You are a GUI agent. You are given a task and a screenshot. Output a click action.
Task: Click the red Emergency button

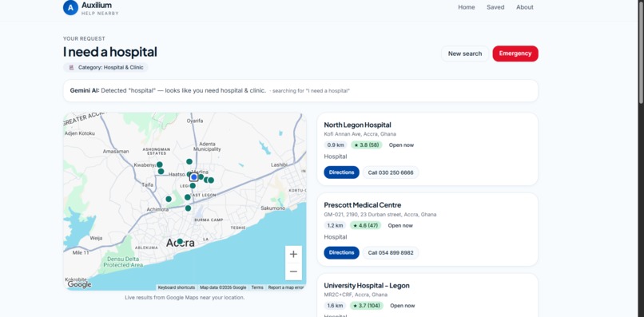tap(515, 53)
